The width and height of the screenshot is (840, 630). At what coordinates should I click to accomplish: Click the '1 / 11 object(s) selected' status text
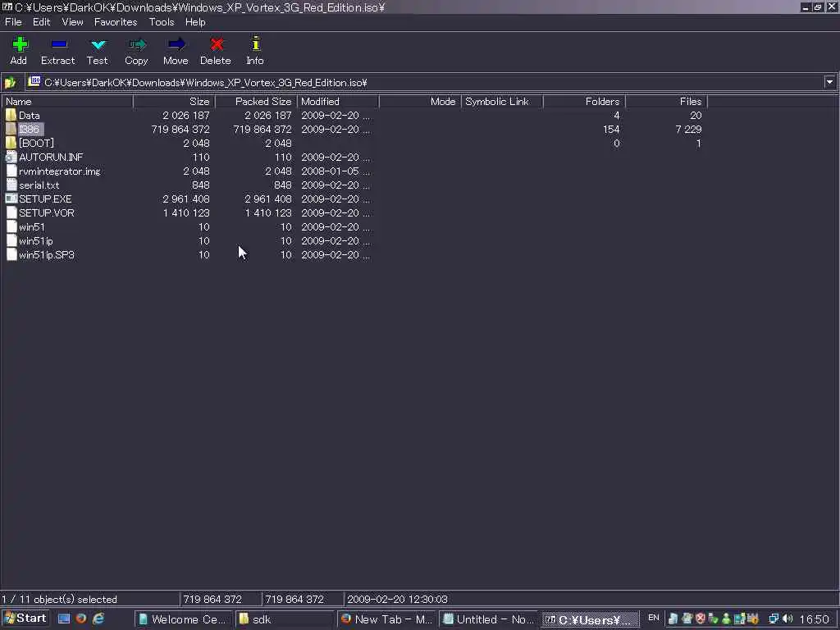tap(59, 599)
